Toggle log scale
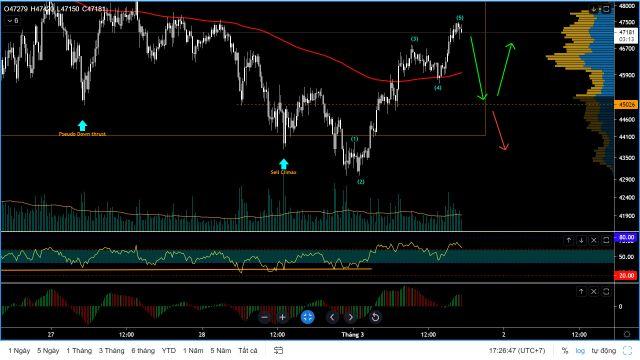This screenshot has width=640, height=360. point(580,350)
